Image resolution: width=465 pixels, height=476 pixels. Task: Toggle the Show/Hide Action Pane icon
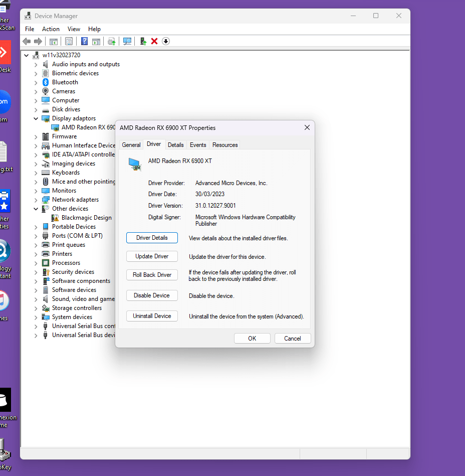[x=96, y=41]
